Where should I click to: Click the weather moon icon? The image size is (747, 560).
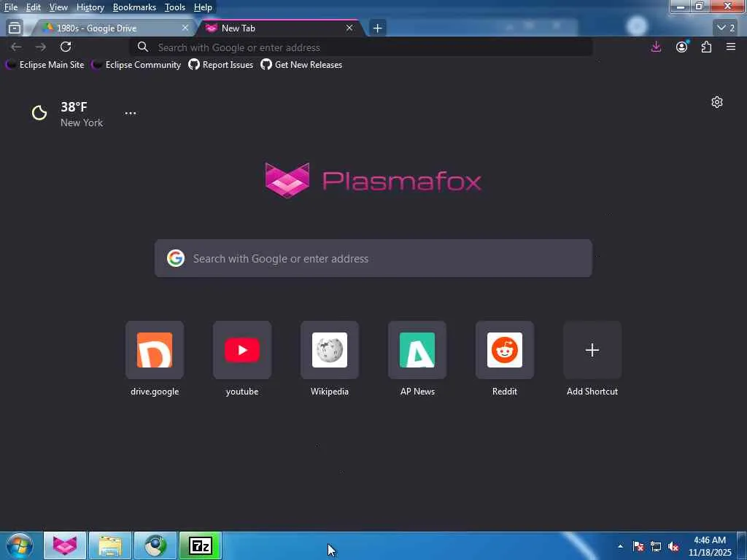tap(39, 113)
